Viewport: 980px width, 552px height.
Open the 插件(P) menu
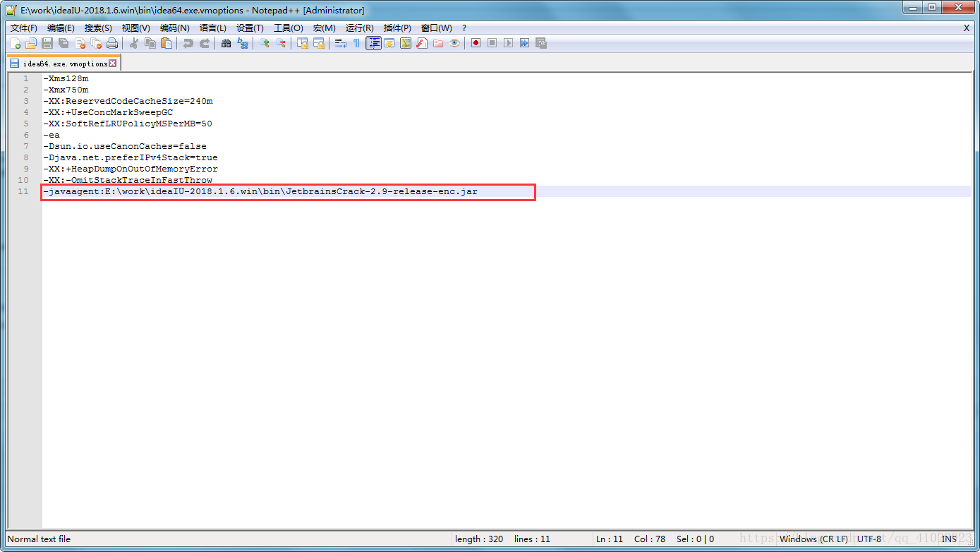[x=397, y=28]
